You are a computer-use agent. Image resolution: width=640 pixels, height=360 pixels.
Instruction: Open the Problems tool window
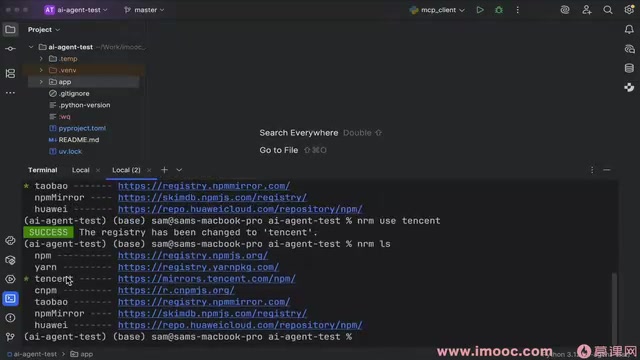pyautogui.click(x=10, y=318)
